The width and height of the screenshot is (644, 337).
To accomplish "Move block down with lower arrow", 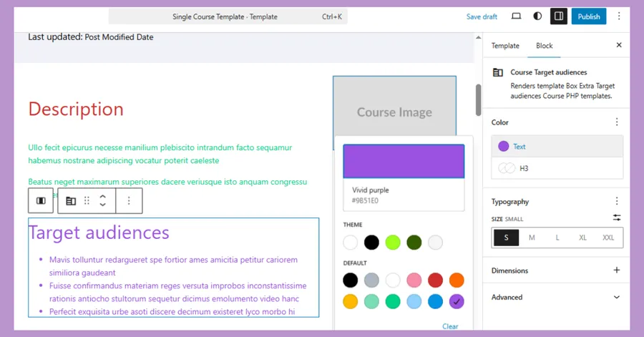I will point(102,205).
